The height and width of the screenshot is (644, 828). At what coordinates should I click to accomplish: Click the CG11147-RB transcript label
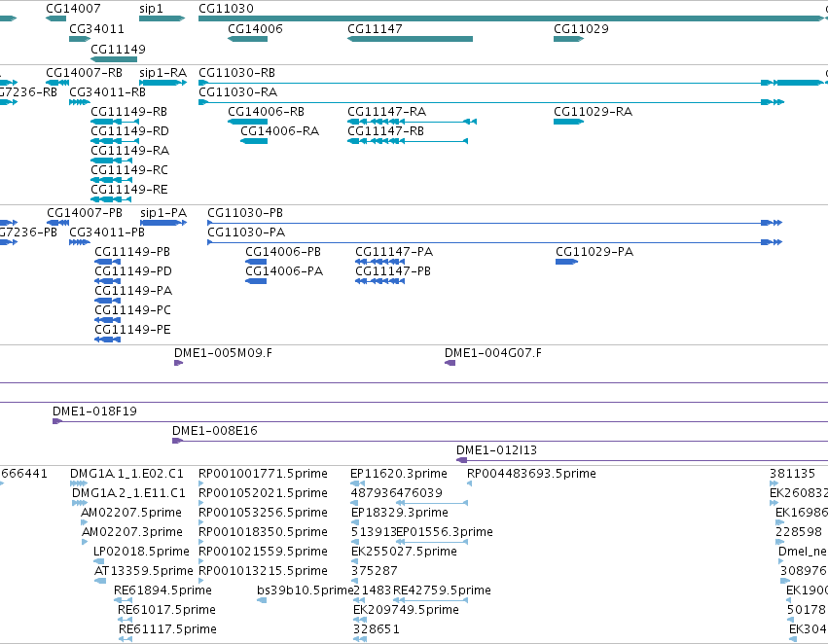point(385,131)
